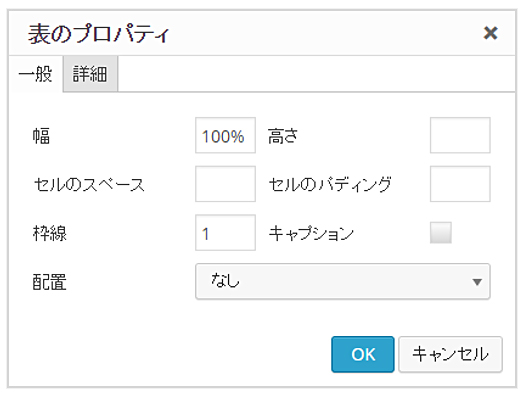Click the 幅 input showing 100%
526x397 pixels.
pos(225,135)
